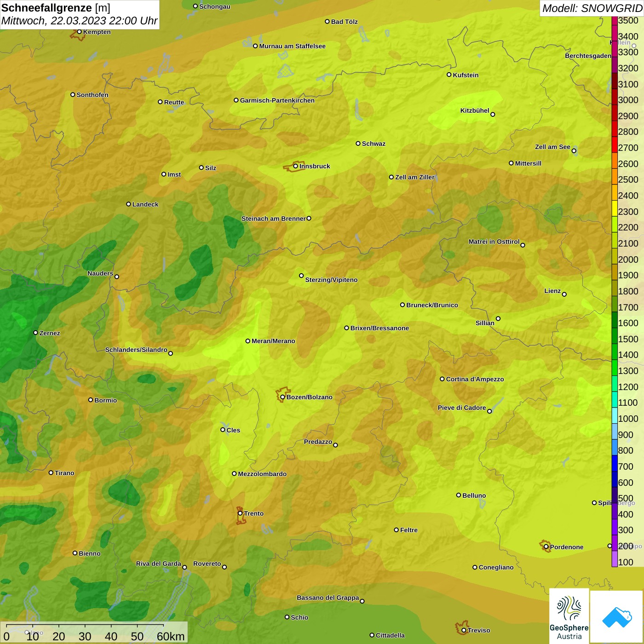Click the Bassano del Grappa label
The width and height of the screenshot is (644, 644).
point(328,598)
